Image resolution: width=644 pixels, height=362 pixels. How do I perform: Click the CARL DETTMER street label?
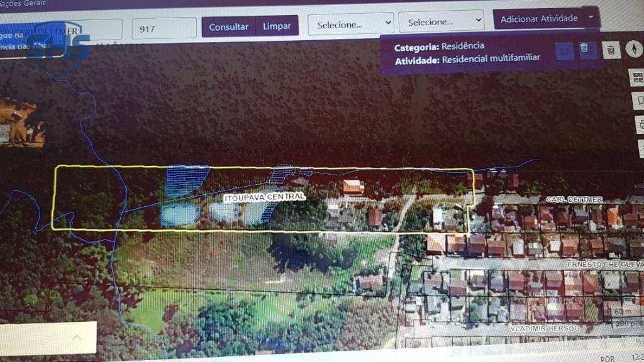point(574,199)
